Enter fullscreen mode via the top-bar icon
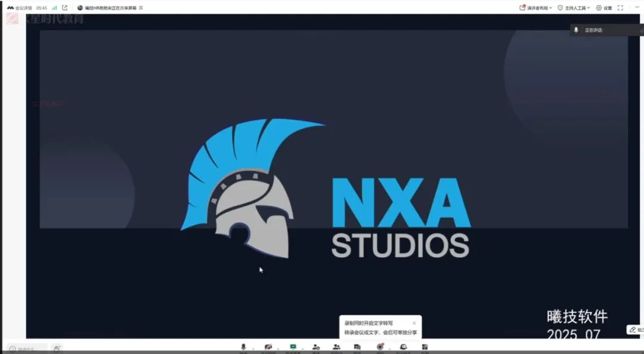This screenshot has height=354, width=644. [x=620, y=8]
